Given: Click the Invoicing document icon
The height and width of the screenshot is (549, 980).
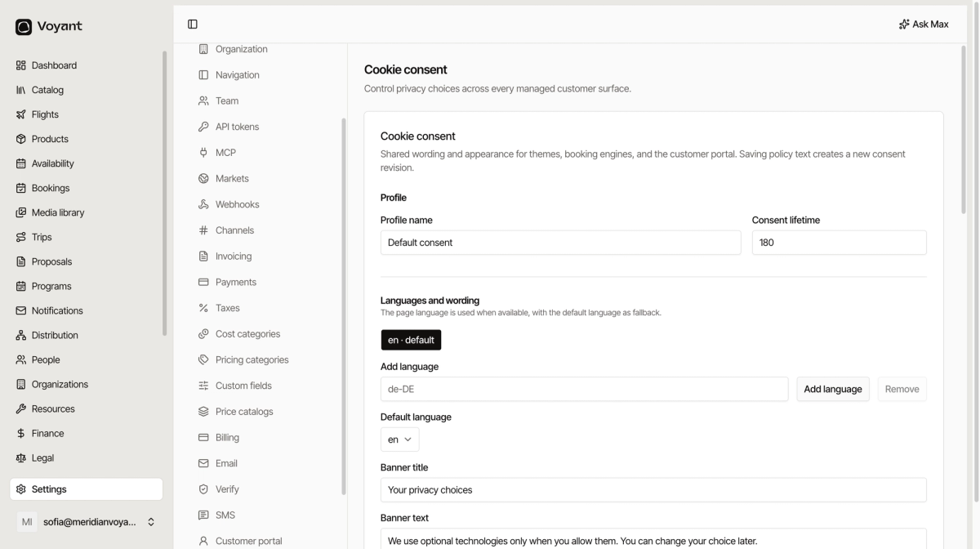Looking at the screenshot, I should [x=203, y=257].
